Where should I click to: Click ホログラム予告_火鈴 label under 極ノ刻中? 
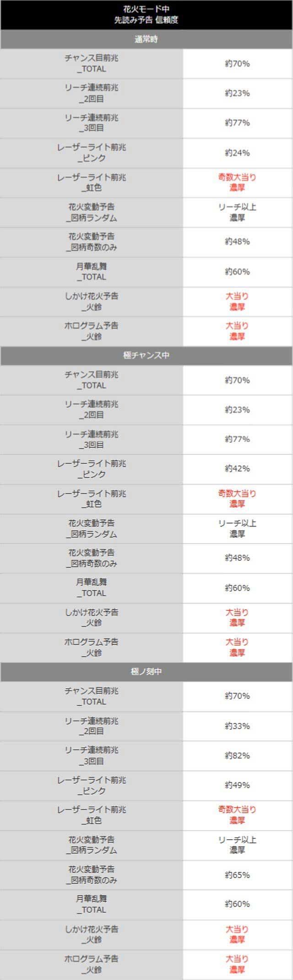(92, 963)
